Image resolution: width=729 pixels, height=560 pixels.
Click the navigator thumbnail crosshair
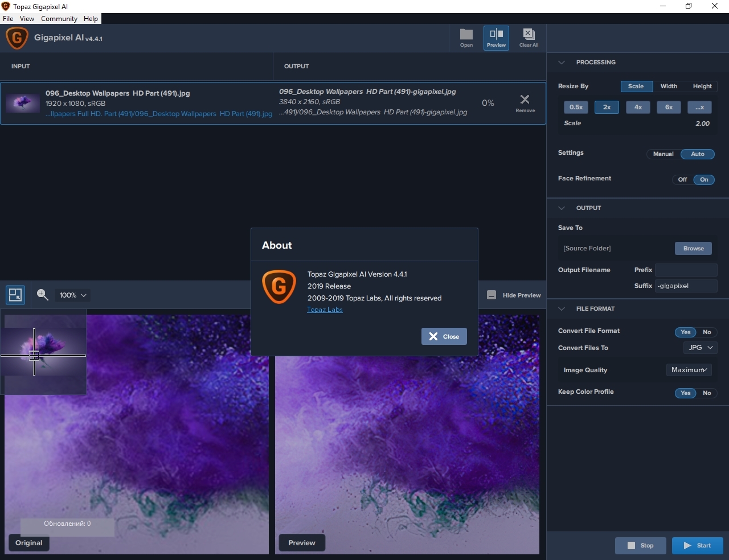34,356
